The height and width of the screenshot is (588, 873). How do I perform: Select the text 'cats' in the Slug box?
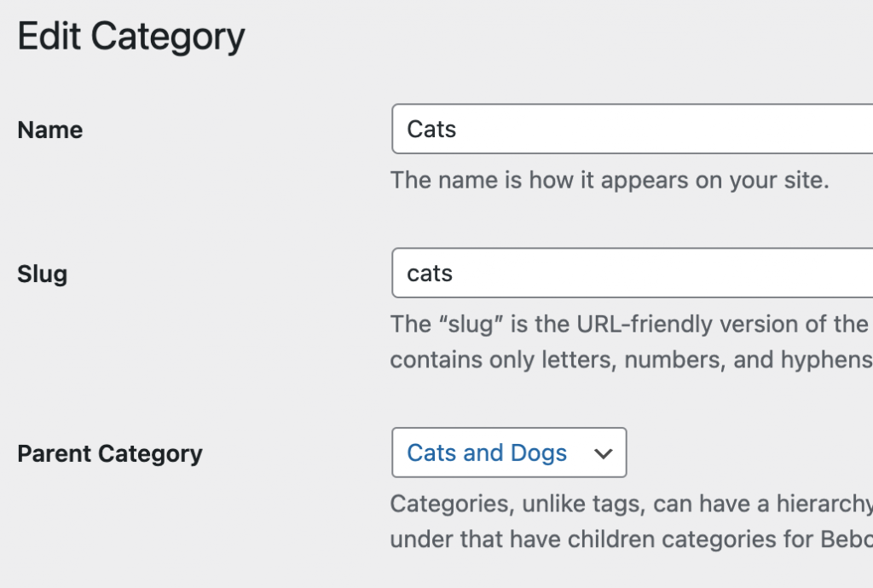click(427, 273)
